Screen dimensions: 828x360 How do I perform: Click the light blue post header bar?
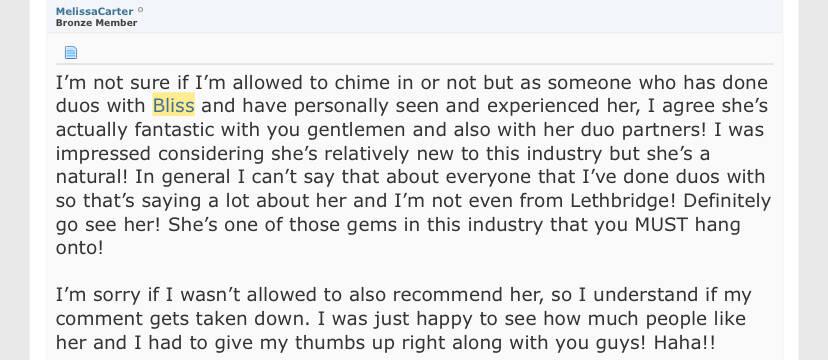click(x=415, y=16)
